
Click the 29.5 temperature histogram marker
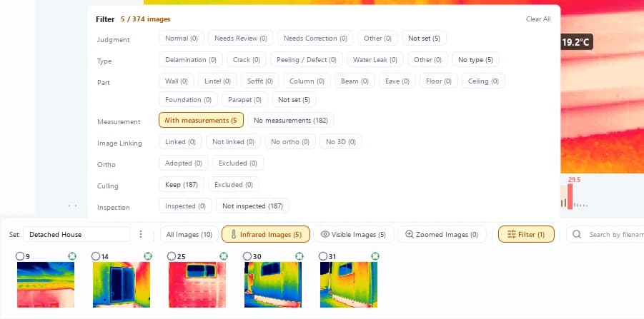(x=570, y=196)
